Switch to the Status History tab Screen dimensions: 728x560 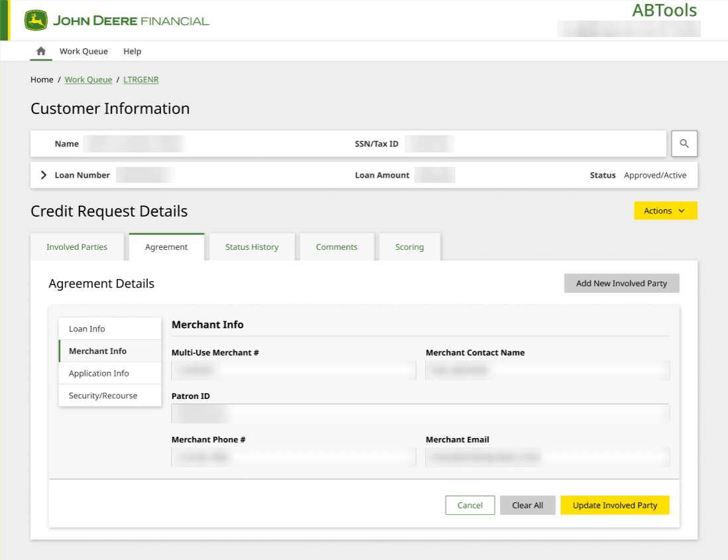[x=252, y=247]
